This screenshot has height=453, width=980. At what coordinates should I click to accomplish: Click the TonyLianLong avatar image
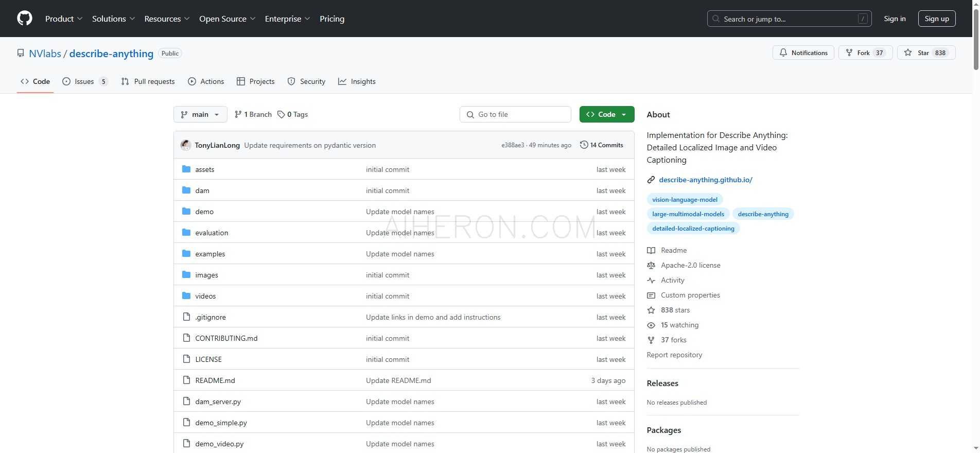186,145
